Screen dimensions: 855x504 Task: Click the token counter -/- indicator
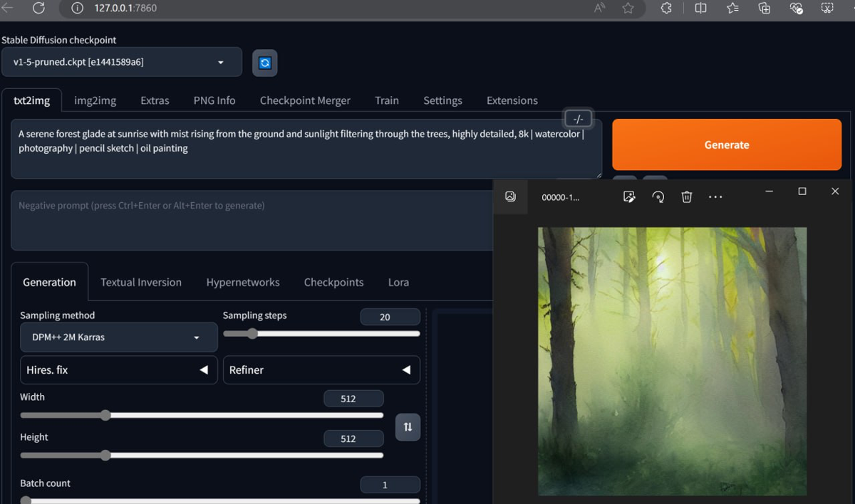pos(578,117)
